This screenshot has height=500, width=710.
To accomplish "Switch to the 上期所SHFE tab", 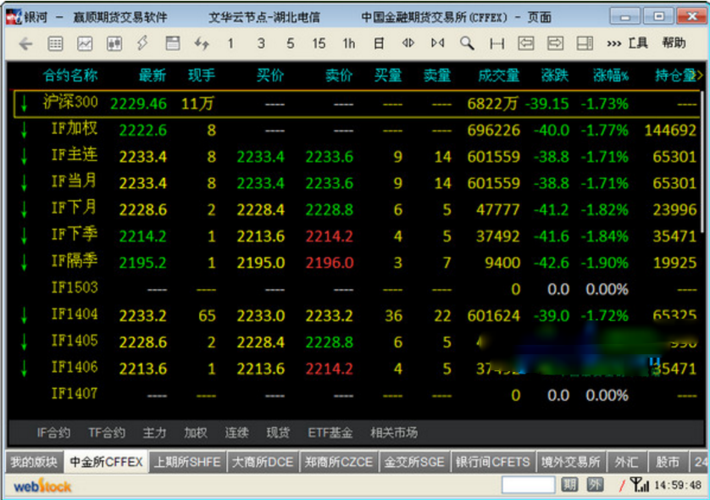I will [x=187, y=462].
